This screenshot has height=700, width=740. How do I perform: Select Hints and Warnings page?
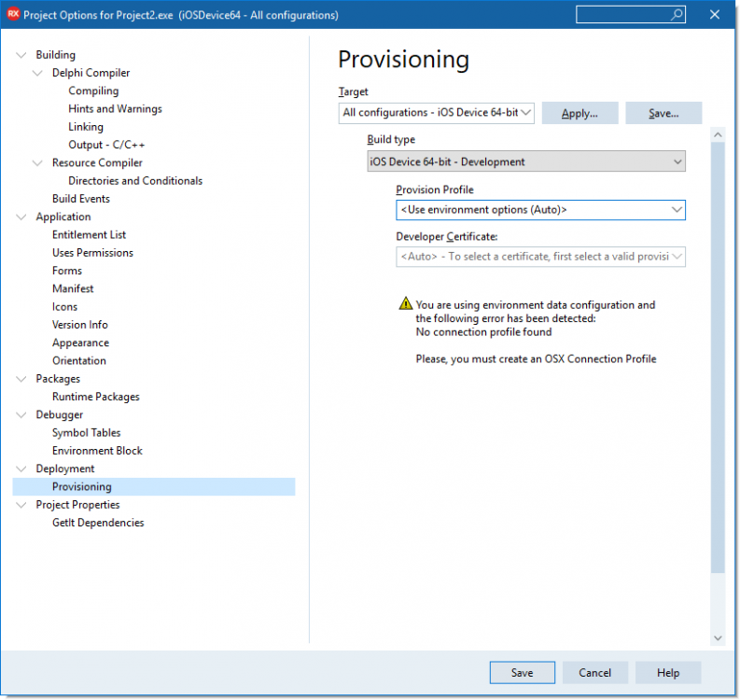tap(115, 108)
